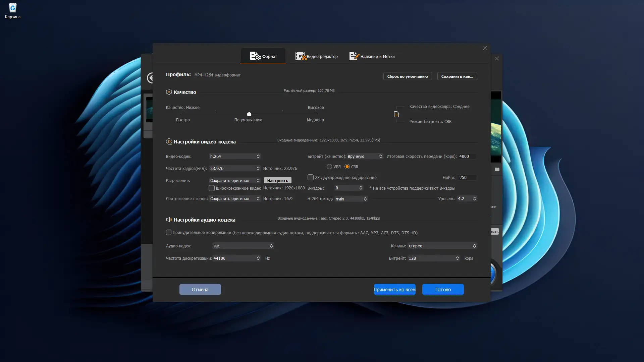Click the scissors icon on the Видео-редактор tab
Viewport: 644px width, 362px height.
301,56
